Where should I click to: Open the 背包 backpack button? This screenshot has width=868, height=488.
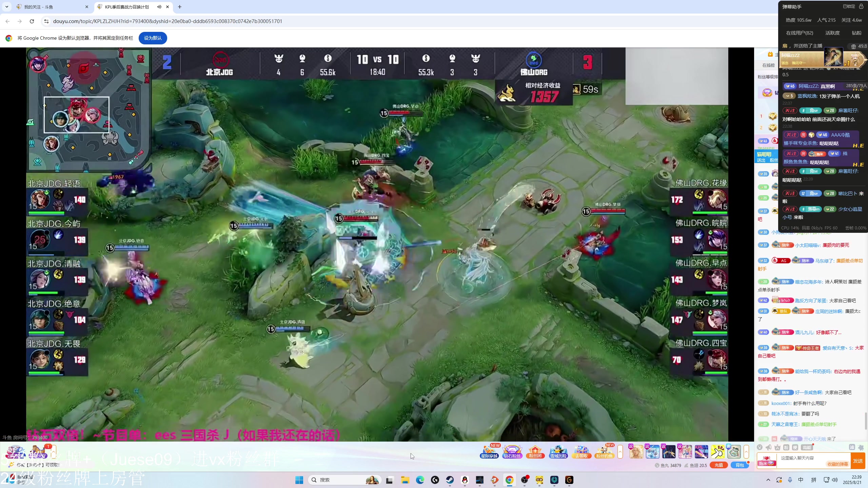click(x=739, y=465)
